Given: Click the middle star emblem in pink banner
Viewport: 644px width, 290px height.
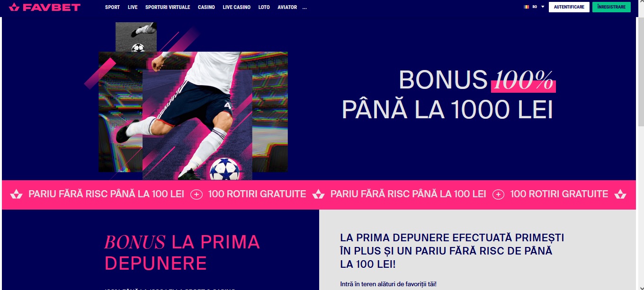Looking at the screenshot, I should pyautogui.click(x=319, y=194).
